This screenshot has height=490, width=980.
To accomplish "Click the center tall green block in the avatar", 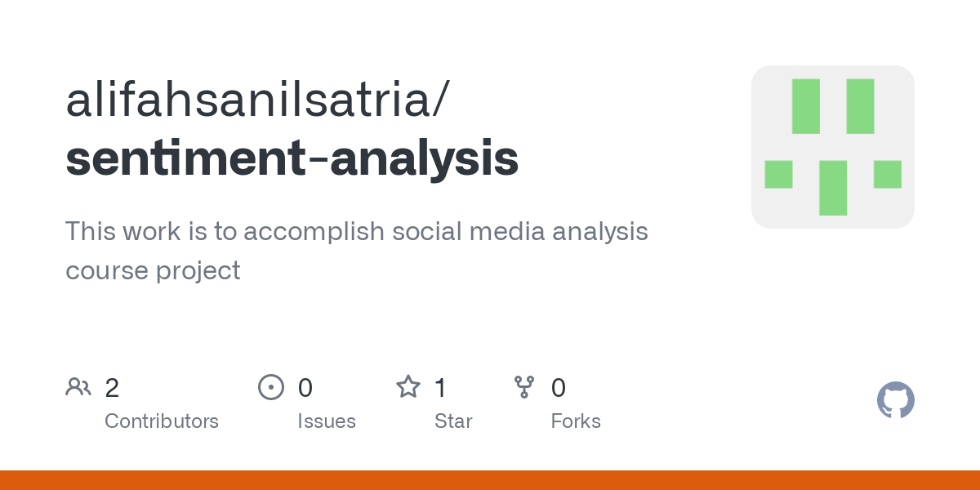I will click(833, 188).
